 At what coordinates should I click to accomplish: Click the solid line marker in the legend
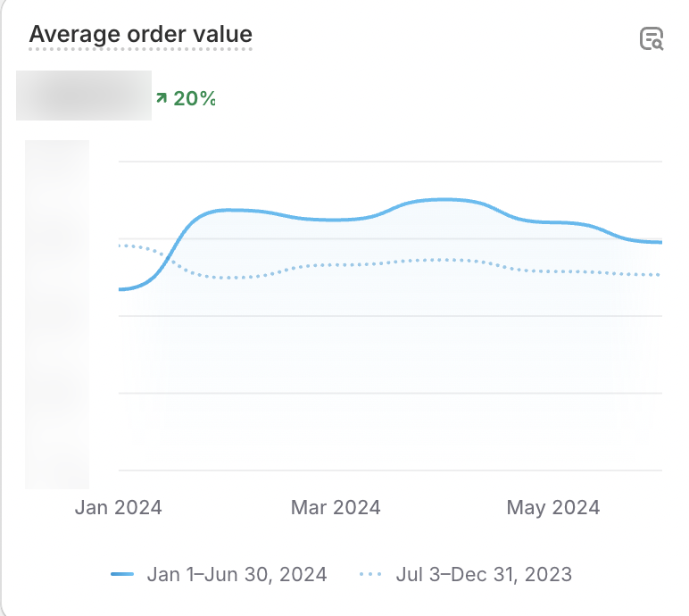click(122, 574)
